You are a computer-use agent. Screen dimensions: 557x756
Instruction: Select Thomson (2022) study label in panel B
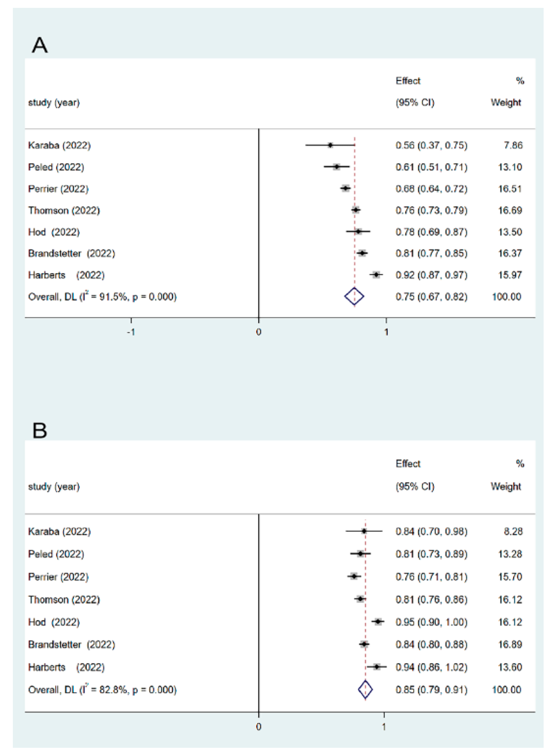[64, 599]
